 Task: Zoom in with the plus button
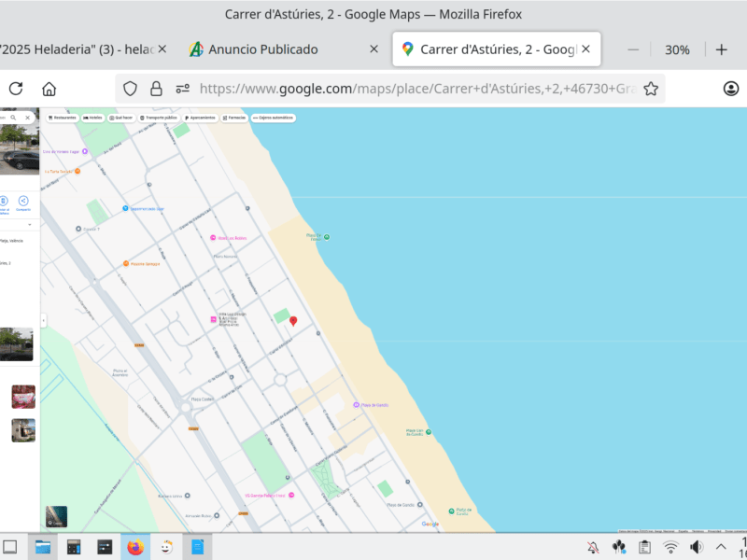pyautogui.click(x=721, y=49)
